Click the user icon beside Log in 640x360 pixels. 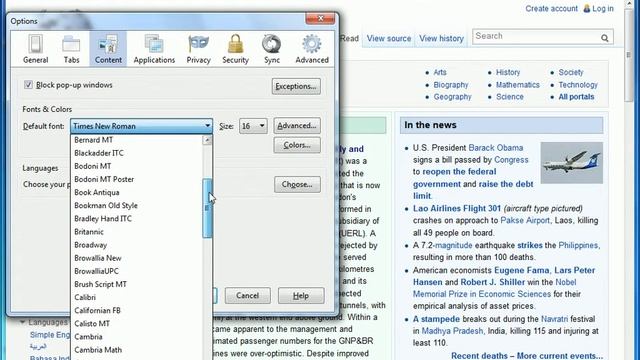[587, 8]
